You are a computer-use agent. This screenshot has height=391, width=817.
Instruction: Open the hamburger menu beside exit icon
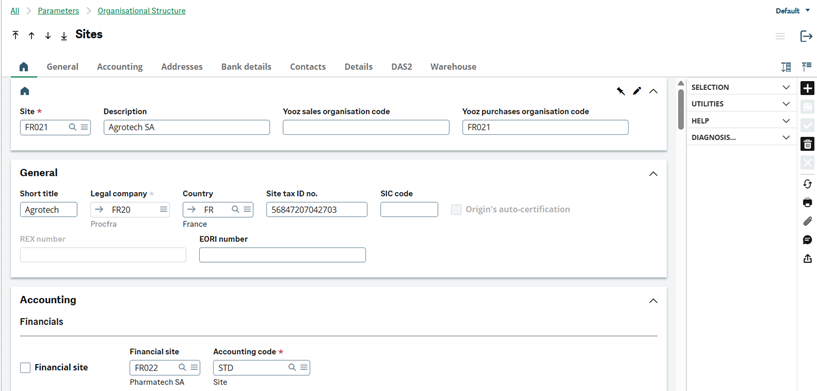pyautogui.click(x=781, y=36)
